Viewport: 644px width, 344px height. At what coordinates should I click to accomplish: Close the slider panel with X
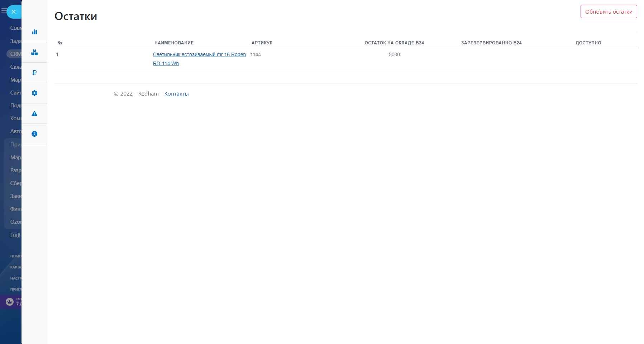pyautogui.click(x=14, y=12)
